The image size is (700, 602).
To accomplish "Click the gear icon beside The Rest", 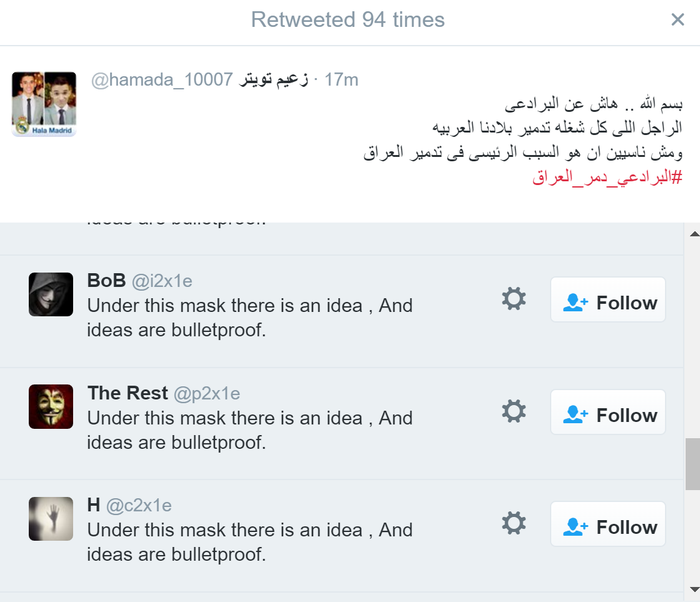I will pyautogui.click(x=513, y=411).
